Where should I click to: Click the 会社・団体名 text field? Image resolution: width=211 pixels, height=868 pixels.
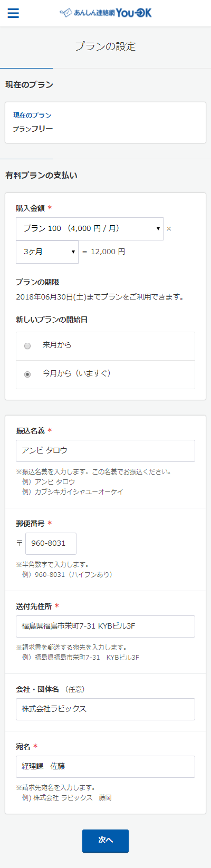point(105,709)
